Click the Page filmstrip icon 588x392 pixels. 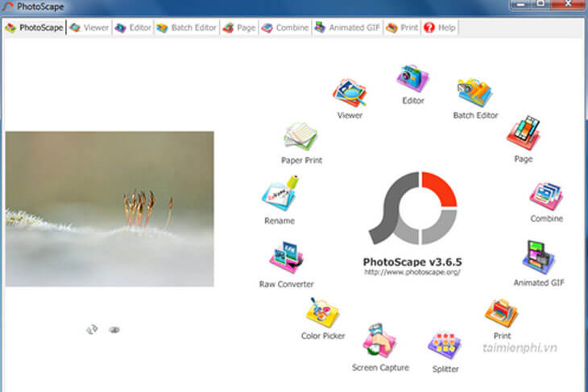pos(523,134)
